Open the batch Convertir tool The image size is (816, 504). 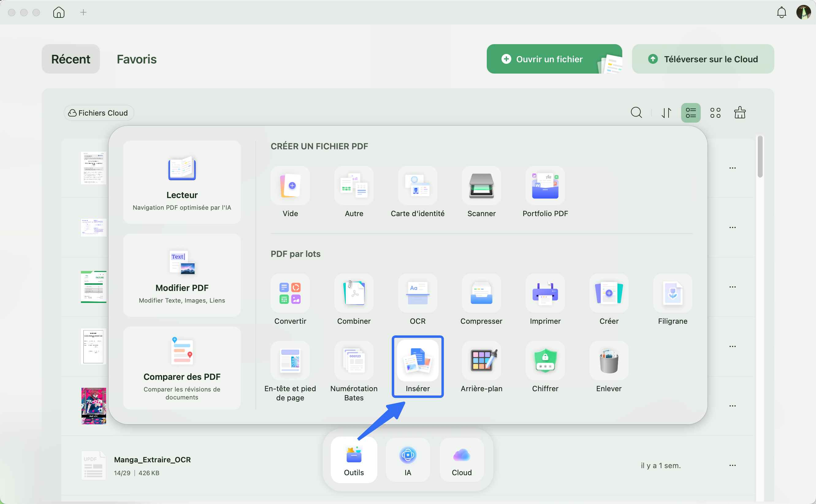pos(290,293)
